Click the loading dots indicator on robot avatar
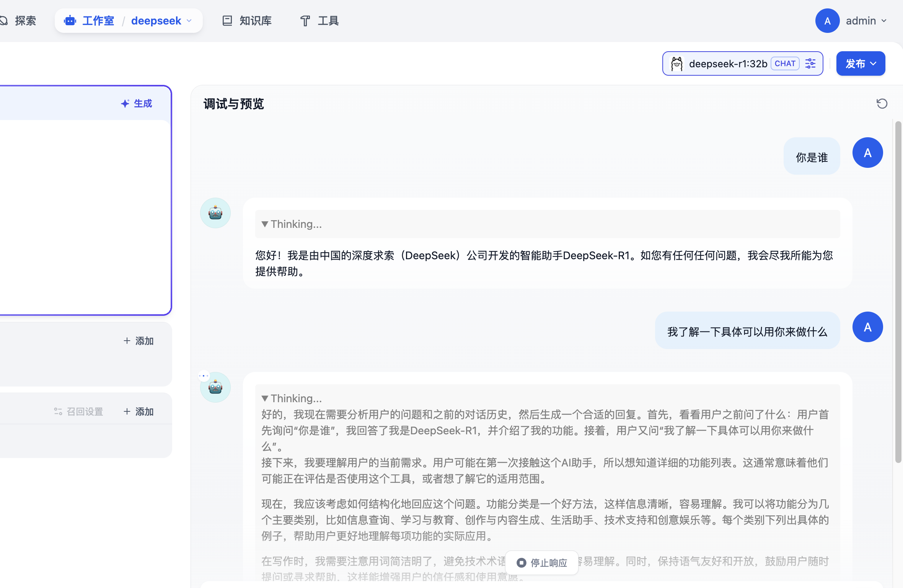 (x=204, y=376)
